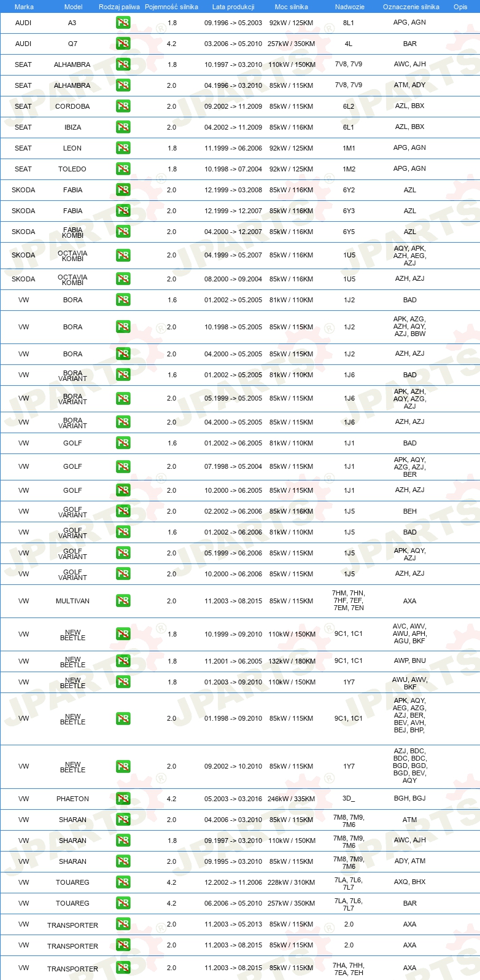
Task: Click fuel icon in NEW BEETLE 1Y7 1.8 row
Action: coord(123,682)
